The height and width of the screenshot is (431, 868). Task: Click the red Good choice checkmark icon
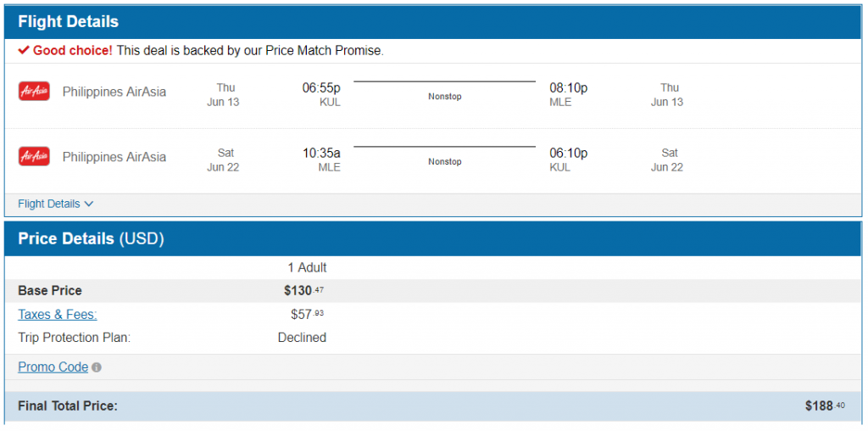(24, 51)
